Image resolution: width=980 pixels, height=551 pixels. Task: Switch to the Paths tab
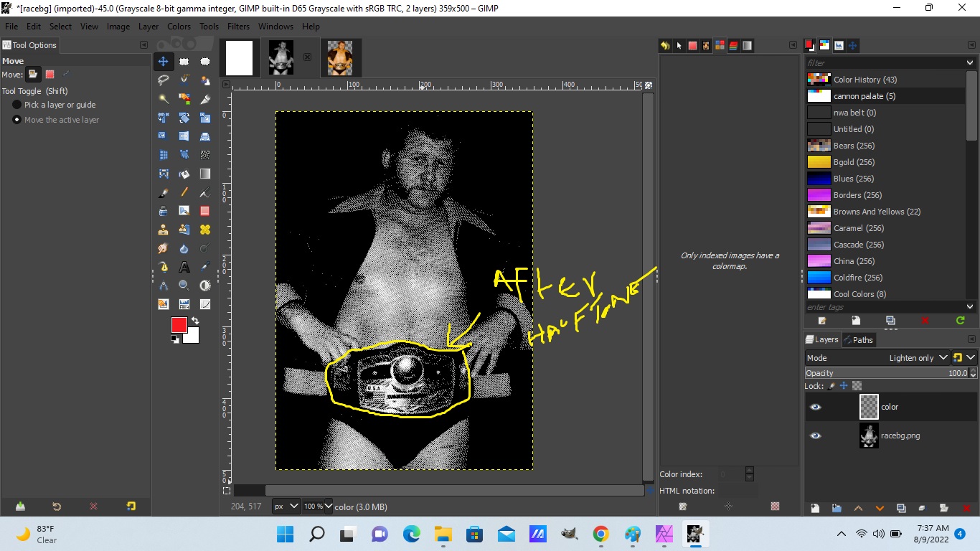pos(858,339)
